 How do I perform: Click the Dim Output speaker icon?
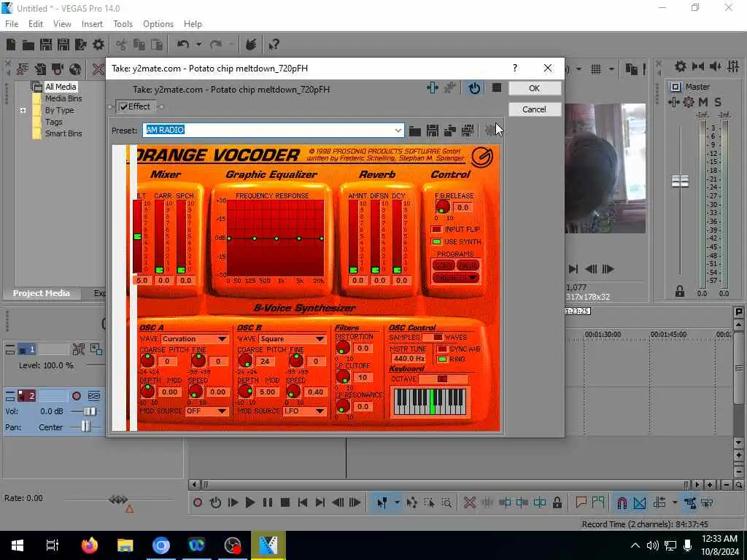point(716,66)
